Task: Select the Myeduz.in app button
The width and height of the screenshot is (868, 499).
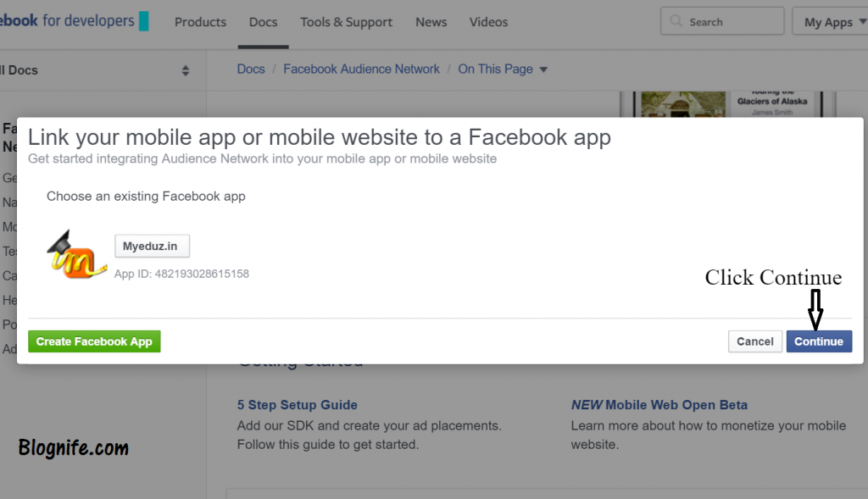Action: (152, 247)
